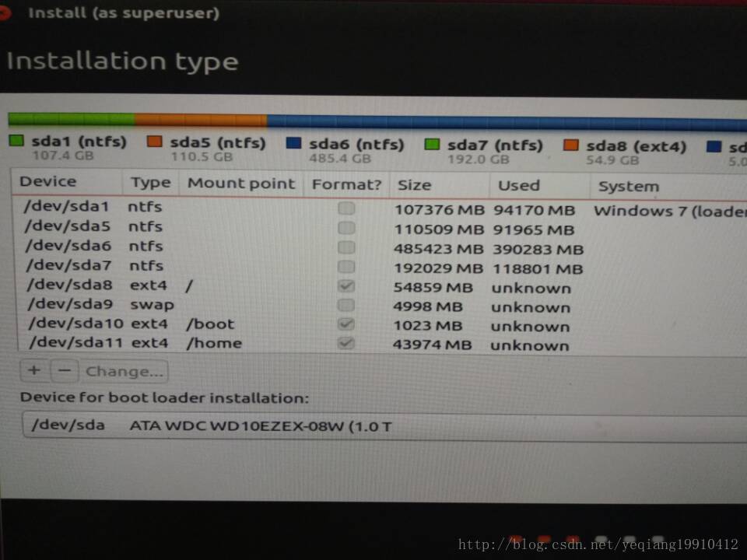Open the boot loader device dropdown
The height and width of the screenshot is (560, 747).
pos(384,425)
